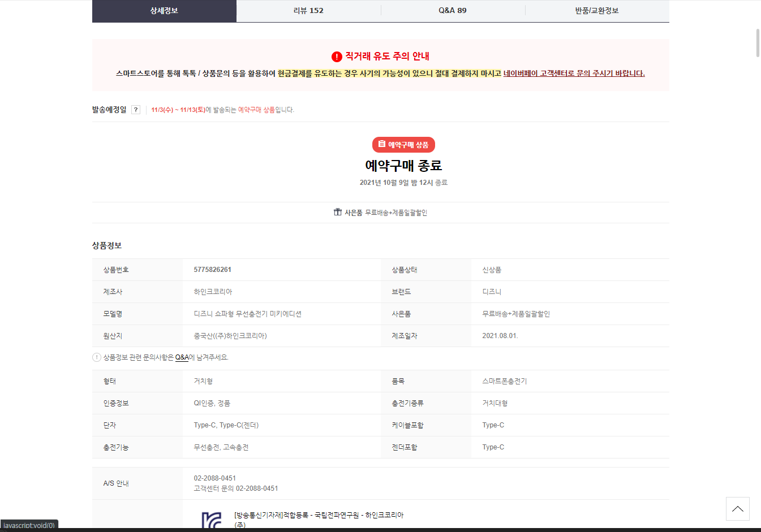Click the 발송예정일 question mark help icon

coord(136,110)
